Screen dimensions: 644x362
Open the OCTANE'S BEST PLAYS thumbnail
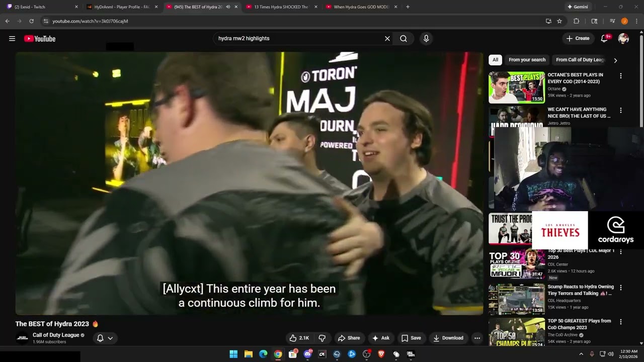point(517,87)
